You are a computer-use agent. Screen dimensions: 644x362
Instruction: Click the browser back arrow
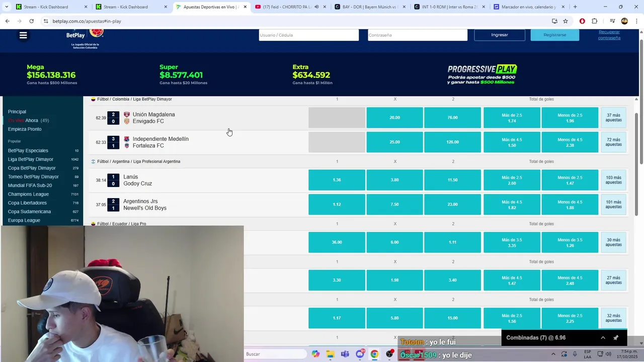pos(7,21)
